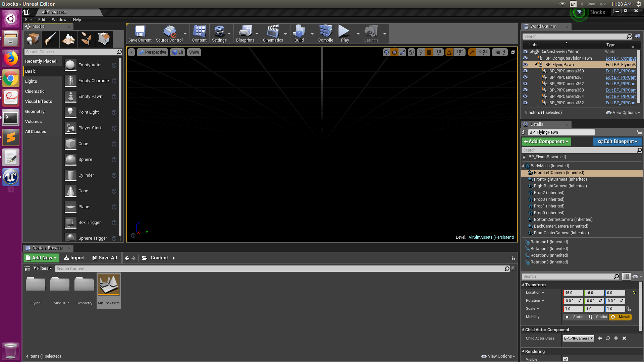The height and width of the screenshot is (362, 644).
Task: Click the Source Control icon
Action: click(169, 34)
